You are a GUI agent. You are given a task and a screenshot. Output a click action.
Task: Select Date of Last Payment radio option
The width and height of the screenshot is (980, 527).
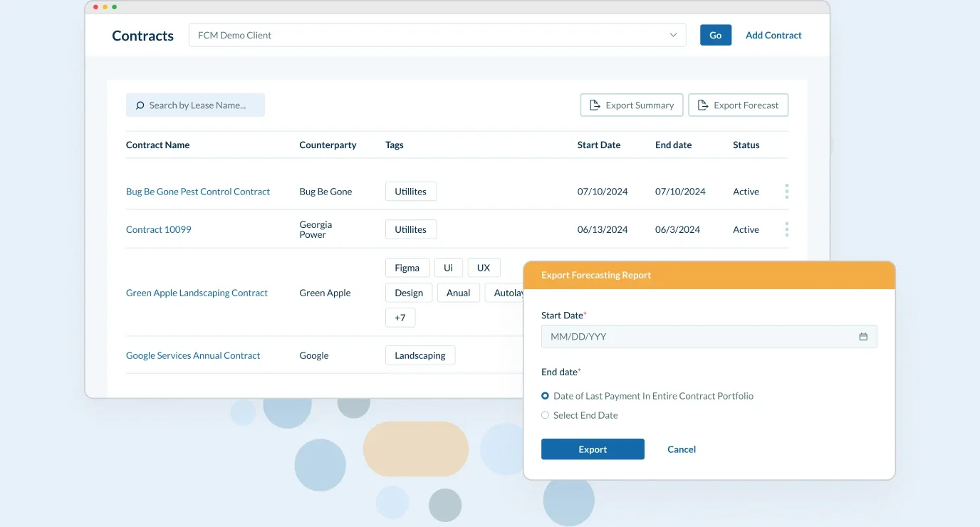click(546, 396)
